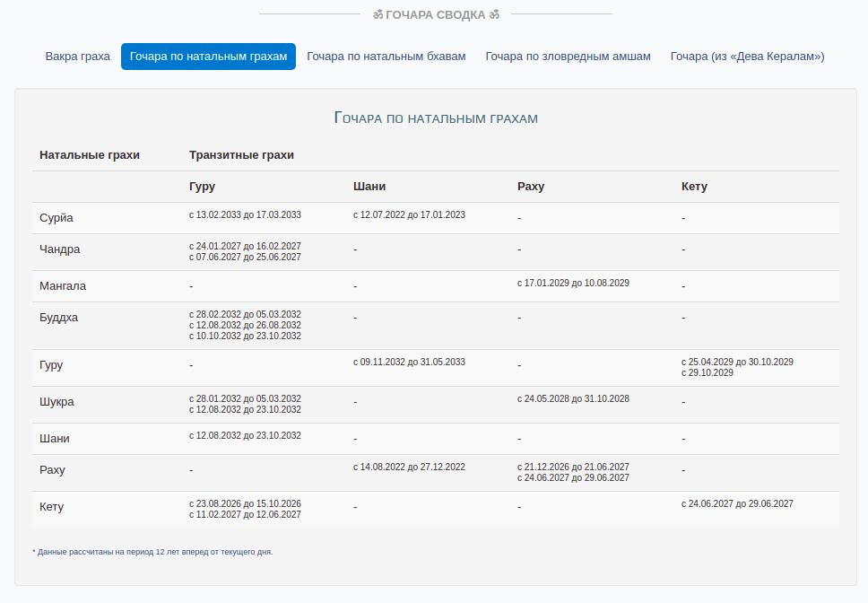Select the Гуру natal row label

[x=51, y=365]
